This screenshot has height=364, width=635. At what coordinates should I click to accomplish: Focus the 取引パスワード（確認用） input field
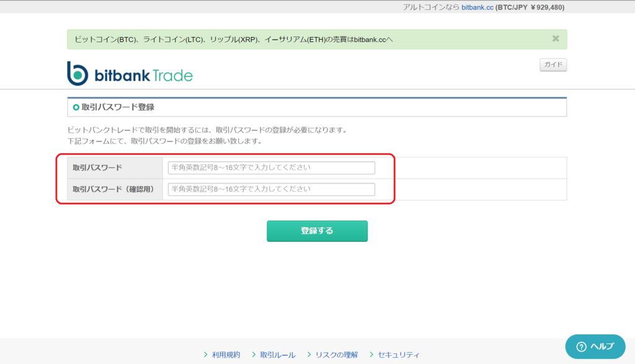272,189
